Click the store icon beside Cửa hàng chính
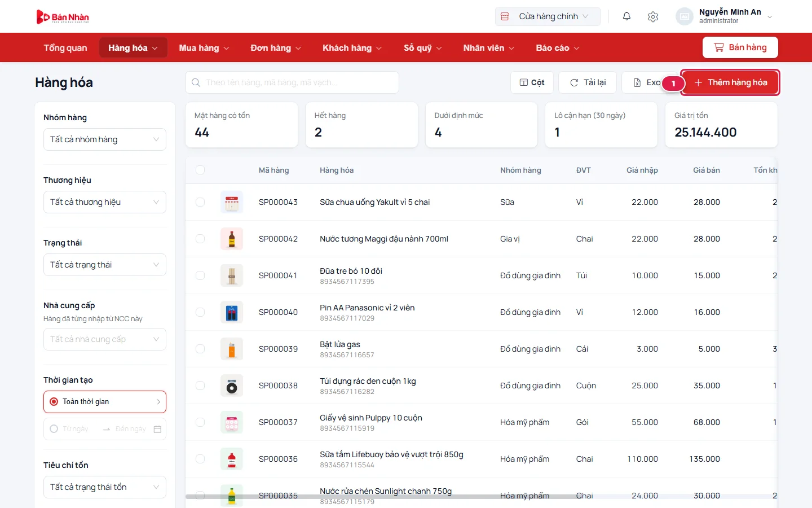The image size is (812, 508). point(505,16)
